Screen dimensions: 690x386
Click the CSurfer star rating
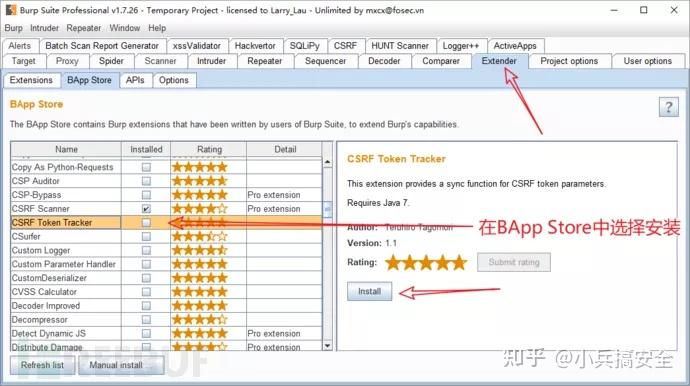click(200, 236)
